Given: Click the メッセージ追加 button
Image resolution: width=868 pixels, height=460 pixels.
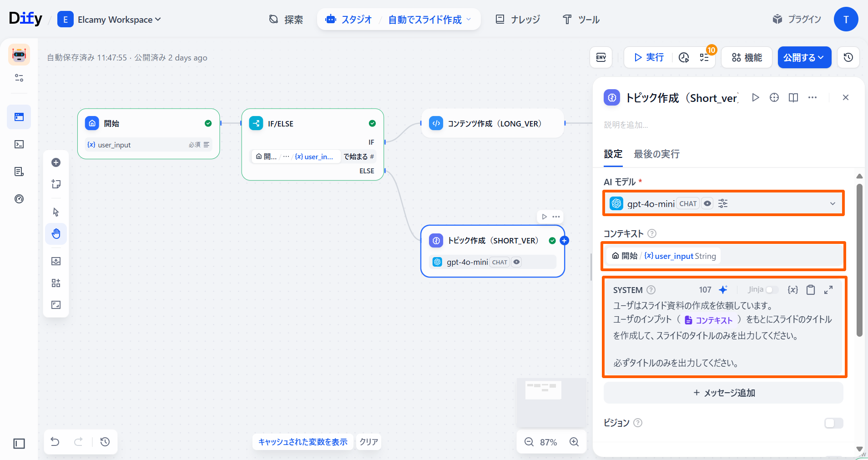Looking at the screenshot, I should coord(723,393).
